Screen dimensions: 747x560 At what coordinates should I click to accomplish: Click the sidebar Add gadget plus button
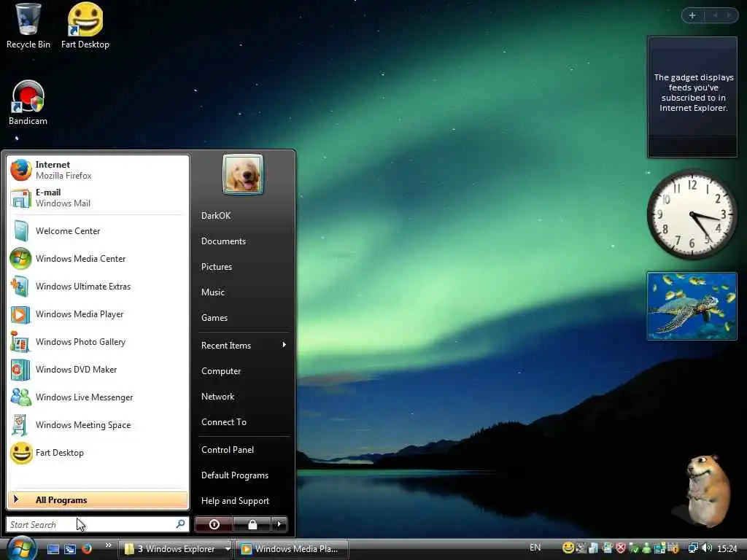[x=692, y=15]
